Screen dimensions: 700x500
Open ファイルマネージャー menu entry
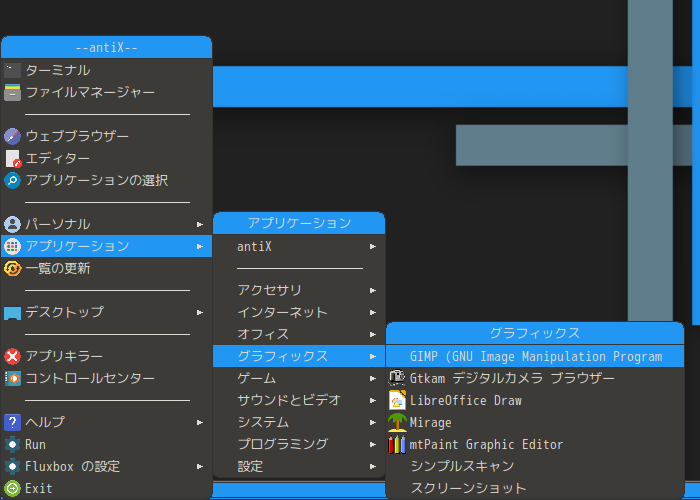click(x=106, y=92)
